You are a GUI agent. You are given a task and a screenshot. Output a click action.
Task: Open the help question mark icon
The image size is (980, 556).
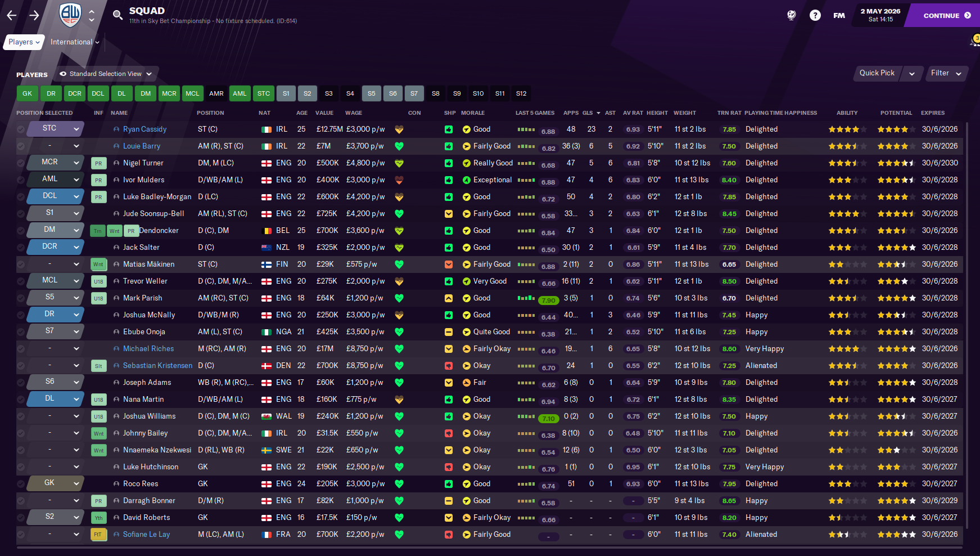(815, 16)
